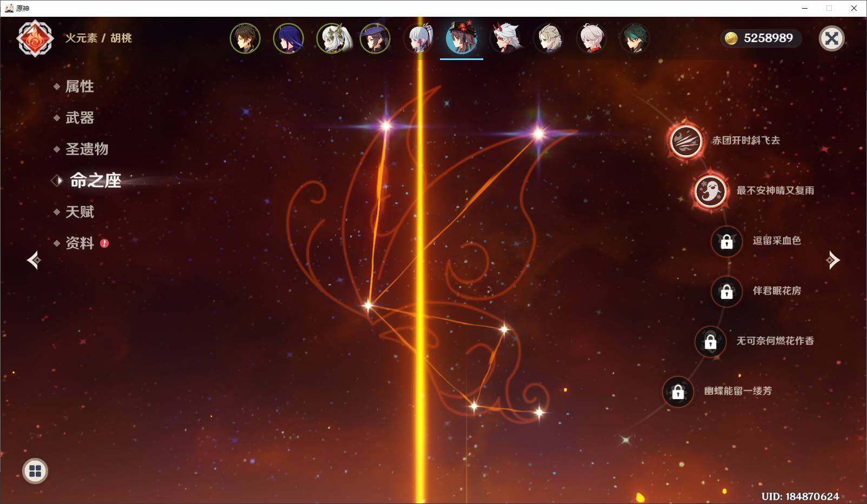
Task: Click the red notification badge beside 资料
Action: click(x=104, y=243)
